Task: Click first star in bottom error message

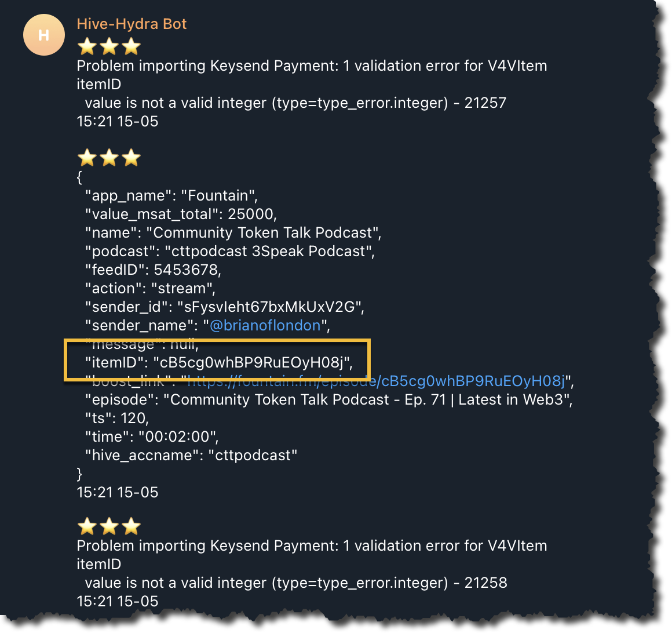Action: pyautogui.click(x=87, y=526)
